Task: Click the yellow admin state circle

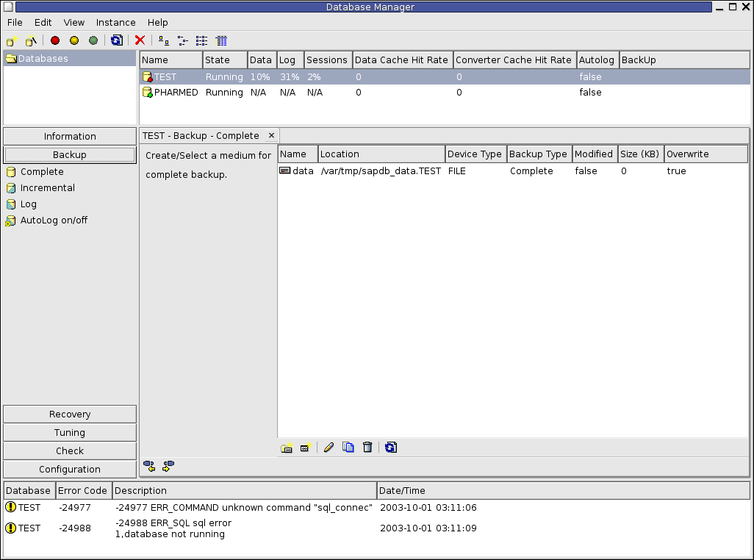Action: (74, 40)
